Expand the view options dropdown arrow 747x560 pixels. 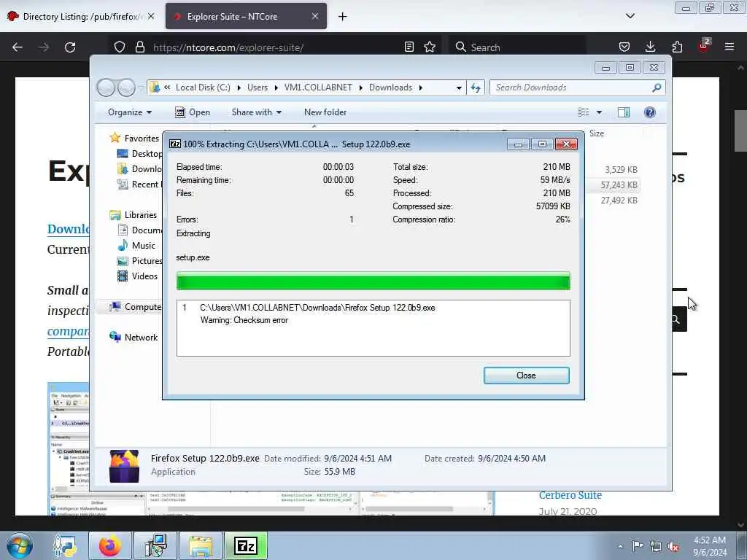600,112
